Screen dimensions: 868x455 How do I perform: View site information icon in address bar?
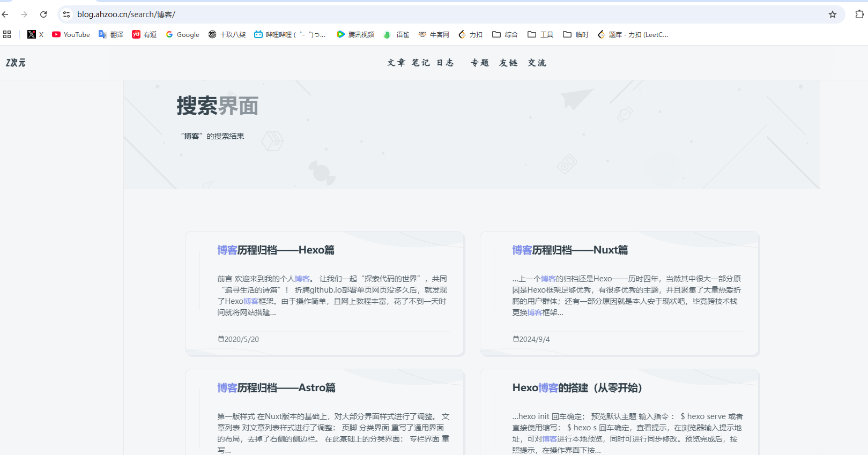pyautogui.click(x=66, y=14)
